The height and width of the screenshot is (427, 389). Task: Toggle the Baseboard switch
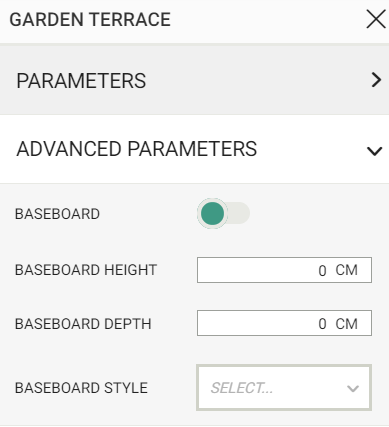(x=223, y=213)
